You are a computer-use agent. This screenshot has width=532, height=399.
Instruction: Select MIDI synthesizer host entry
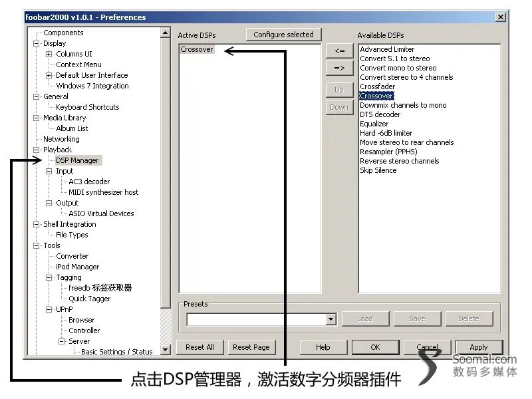pyautogui.click(x=104, y=192)
